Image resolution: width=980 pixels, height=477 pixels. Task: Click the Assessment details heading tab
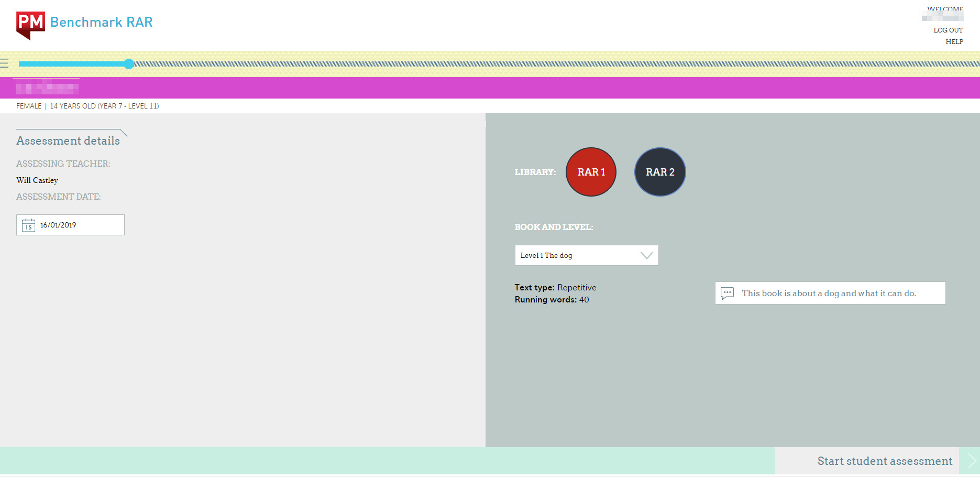[68, 140]
